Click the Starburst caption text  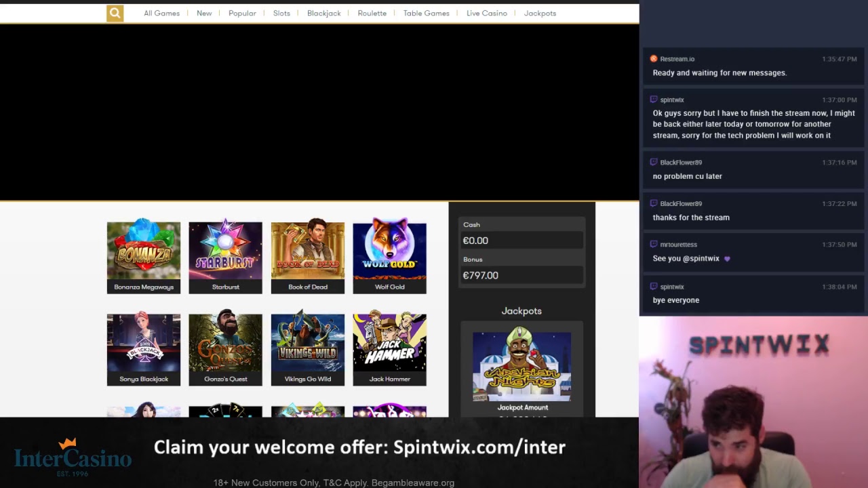pyautogui.click(x=225, y=287)
